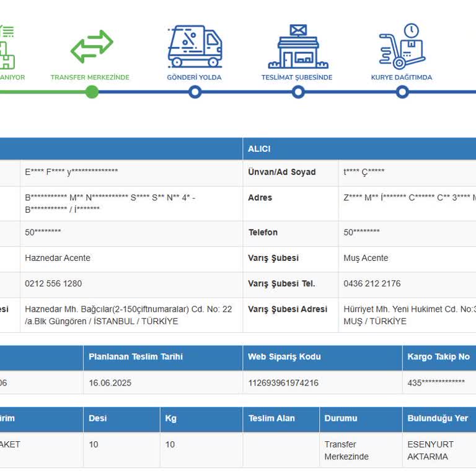
Task: Click progress marker under KURYE DAĞITIMDA
Action: coord(402,92)
